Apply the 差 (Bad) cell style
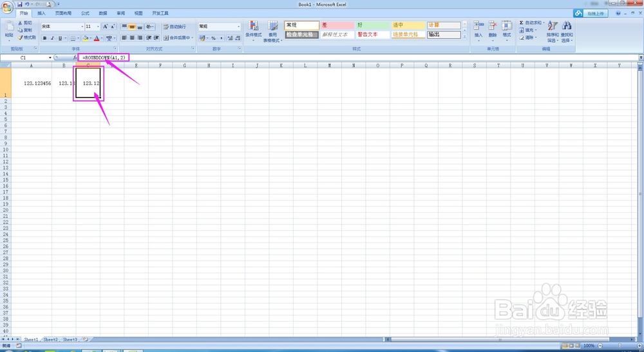This screenshot has height=352, width=644. tap(337, 26)
